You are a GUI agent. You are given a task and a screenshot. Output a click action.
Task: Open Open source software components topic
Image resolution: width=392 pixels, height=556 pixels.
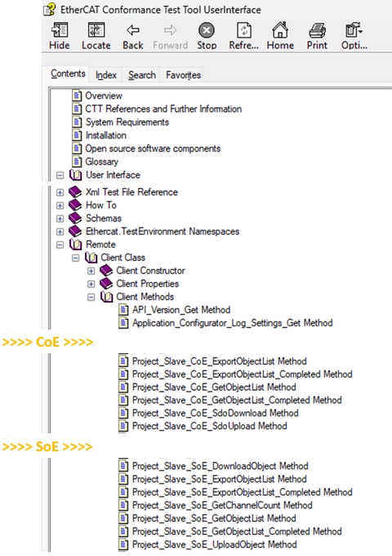(153, 149)
